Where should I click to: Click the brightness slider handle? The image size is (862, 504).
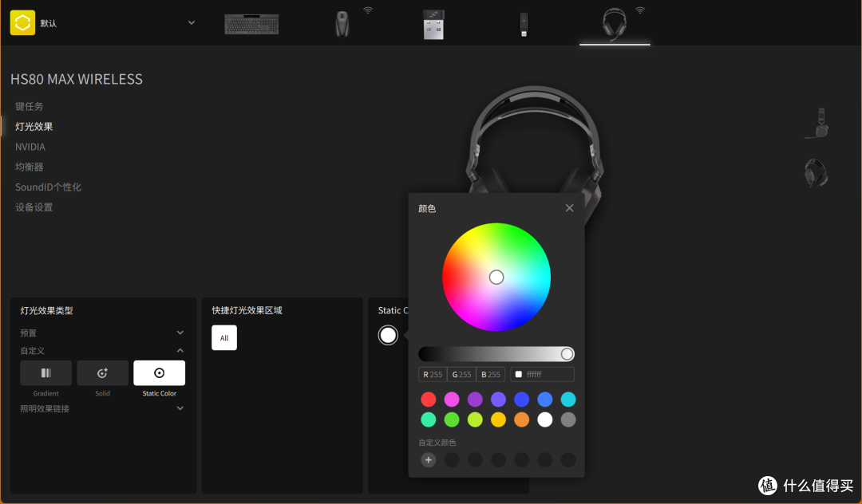pyautogui.click(x=567, y=354)
